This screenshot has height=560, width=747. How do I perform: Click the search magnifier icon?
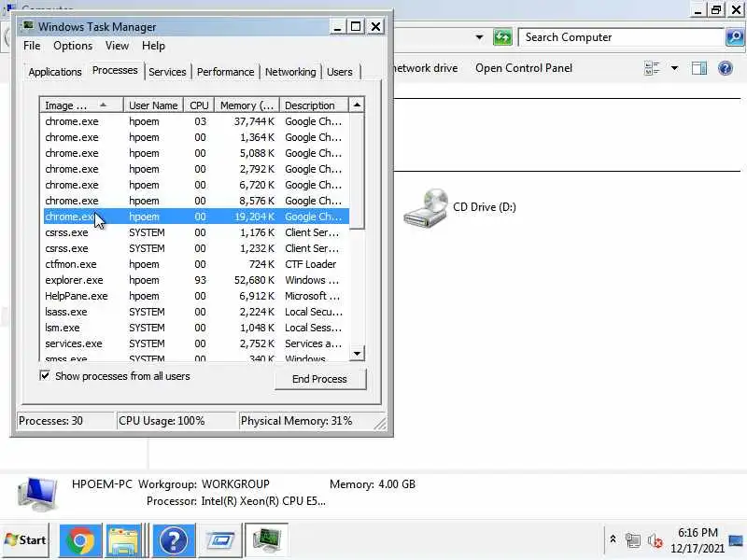click(x=735, y=37)
